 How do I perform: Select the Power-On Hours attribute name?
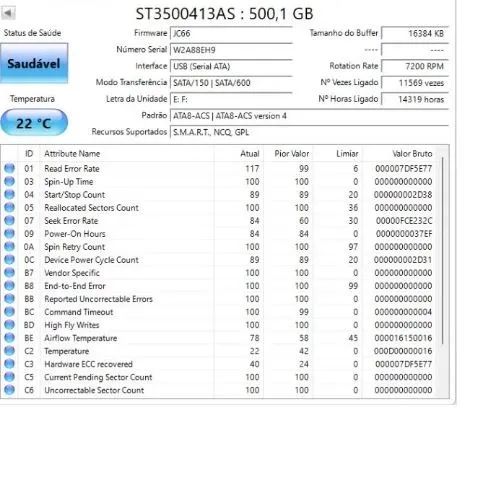point(75,234)
